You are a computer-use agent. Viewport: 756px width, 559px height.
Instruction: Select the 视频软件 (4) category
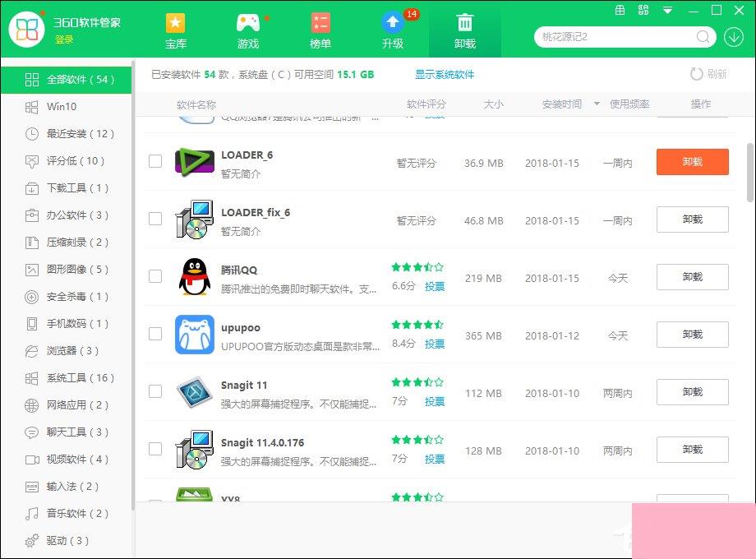66,460
